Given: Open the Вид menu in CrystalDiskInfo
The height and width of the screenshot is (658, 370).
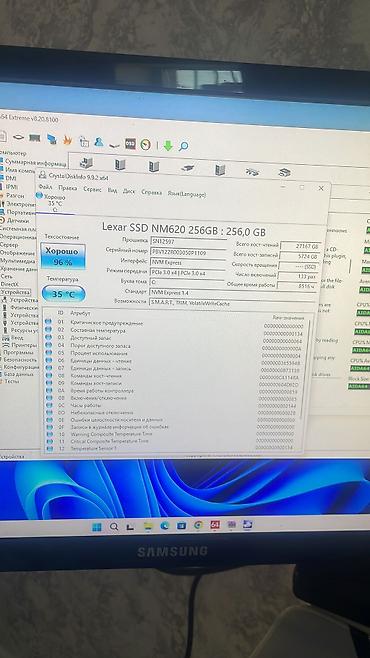Looking at the screenshot, I should [112, 191].
